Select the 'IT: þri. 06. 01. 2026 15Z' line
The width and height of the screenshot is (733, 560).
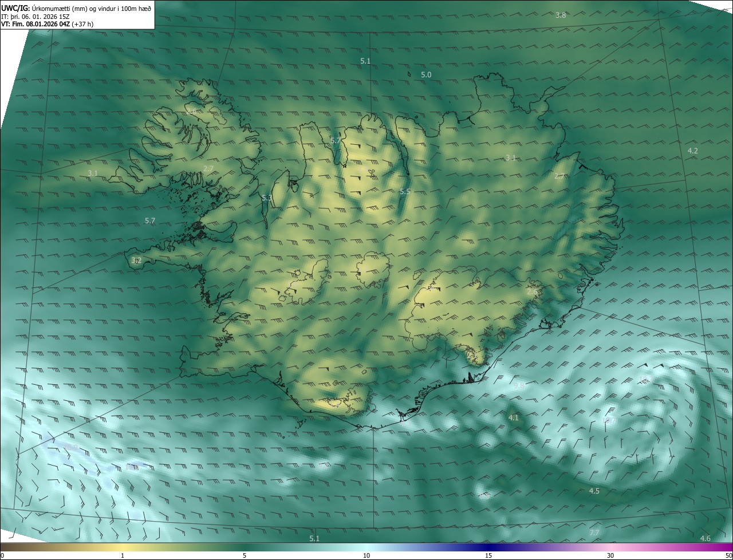35,16
